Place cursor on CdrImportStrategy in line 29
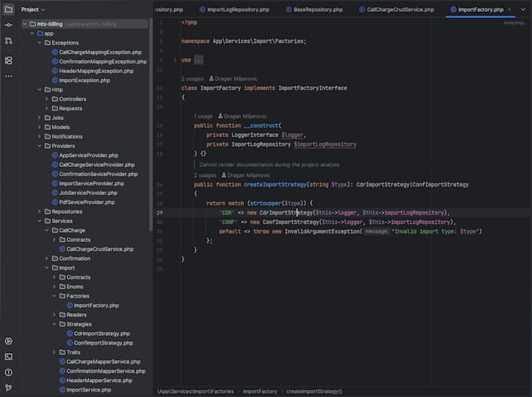This screenshot has height=397, width=532. point(286,213)
